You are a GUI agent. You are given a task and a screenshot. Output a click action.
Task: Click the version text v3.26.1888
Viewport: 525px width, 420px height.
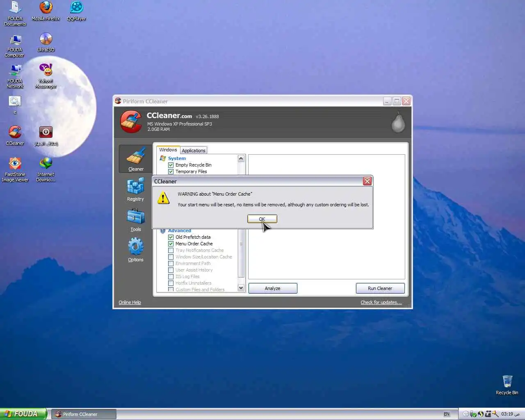click(207, 116)
